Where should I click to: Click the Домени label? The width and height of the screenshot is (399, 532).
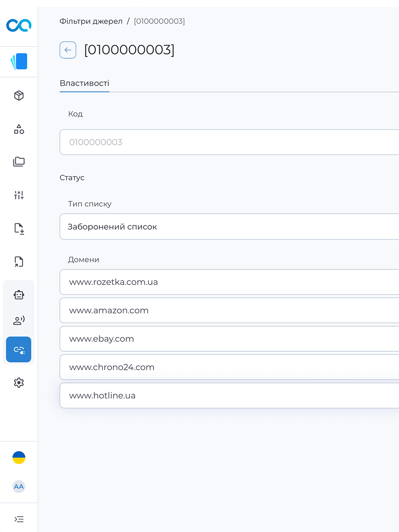[83, 260]
